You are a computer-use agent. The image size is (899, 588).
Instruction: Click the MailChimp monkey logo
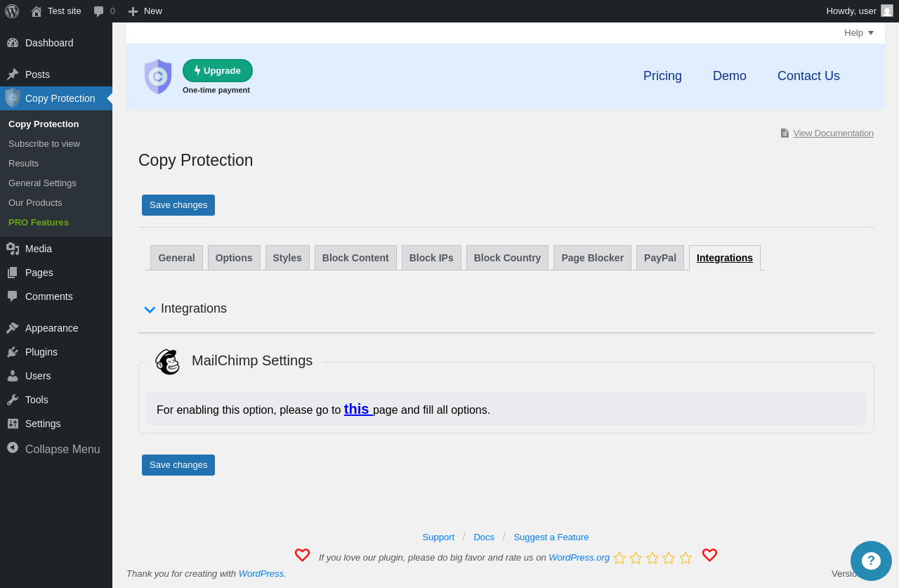tap(168, 362)
